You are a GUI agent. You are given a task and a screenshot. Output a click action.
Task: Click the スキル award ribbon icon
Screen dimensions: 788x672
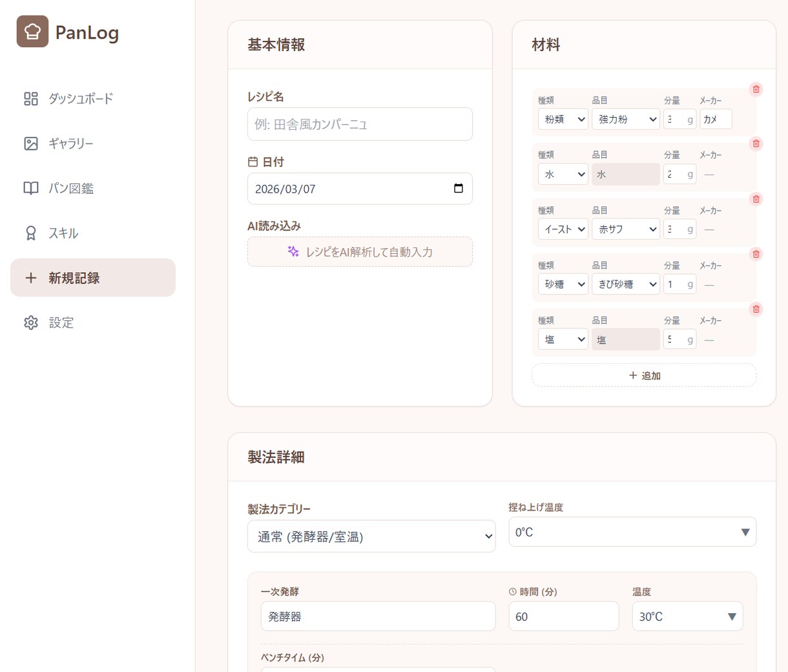click(x=31, y=233)
